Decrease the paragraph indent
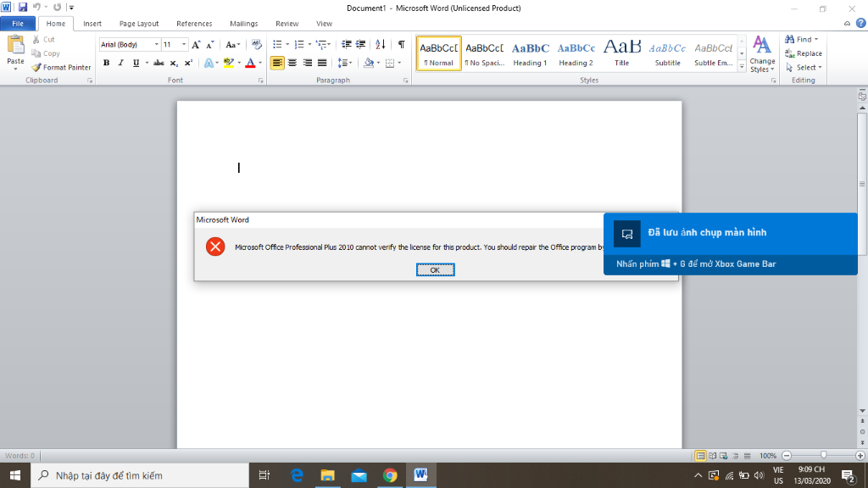The height and width of the screenshot is (488, 868). click(x=347, y=45)
